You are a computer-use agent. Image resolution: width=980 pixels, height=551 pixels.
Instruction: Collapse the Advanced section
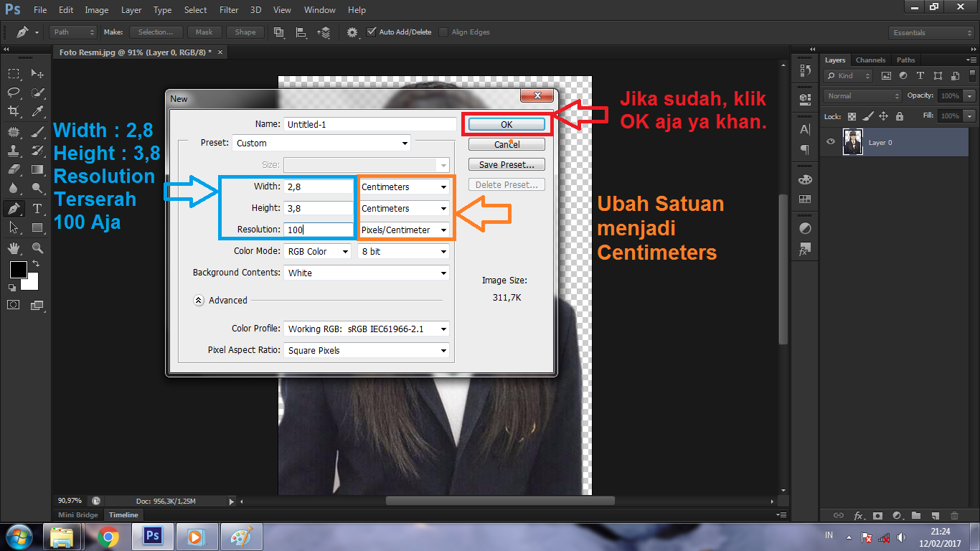pos(199,301)
